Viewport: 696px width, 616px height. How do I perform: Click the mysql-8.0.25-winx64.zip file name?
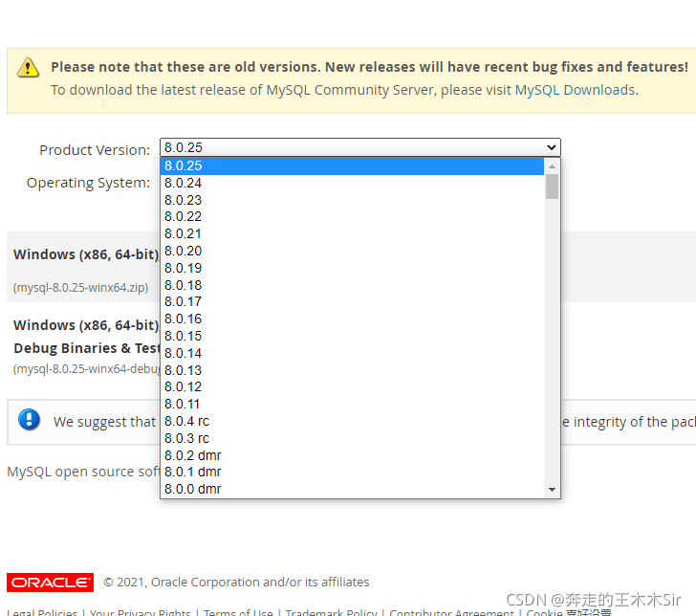[x=80, y=288]
